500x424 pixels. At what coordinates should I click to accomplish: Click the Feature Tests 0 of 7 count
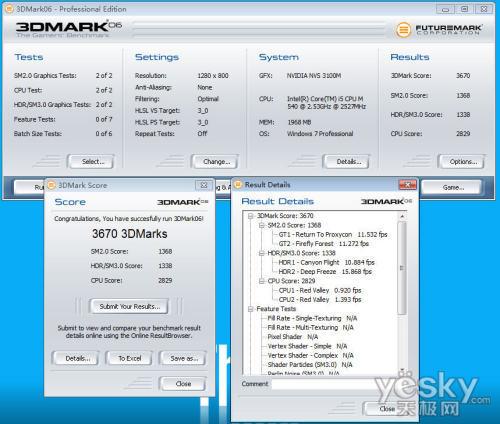click(104, 119)
